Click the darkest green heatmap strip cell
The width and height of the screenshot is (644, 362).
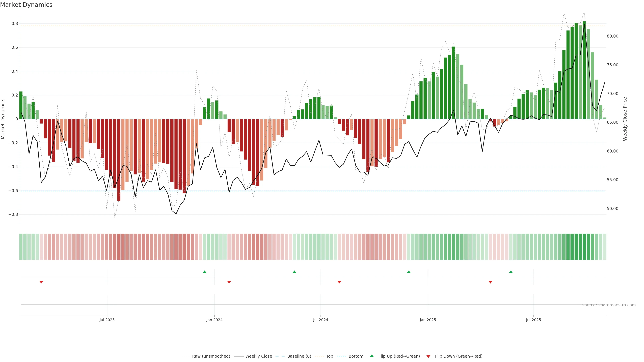pyautogui.click(x=584, y=247)
